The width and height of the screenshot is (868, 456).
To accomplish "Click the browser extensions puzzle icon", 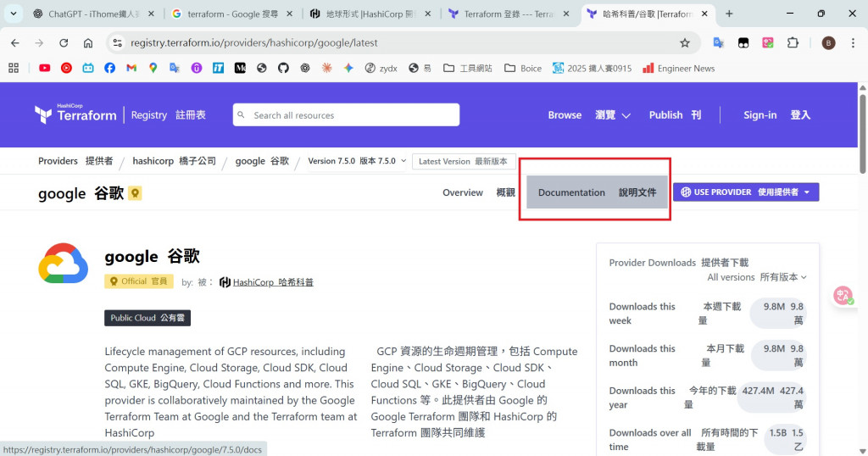I will pyautogui.click(x=793, y=42).
